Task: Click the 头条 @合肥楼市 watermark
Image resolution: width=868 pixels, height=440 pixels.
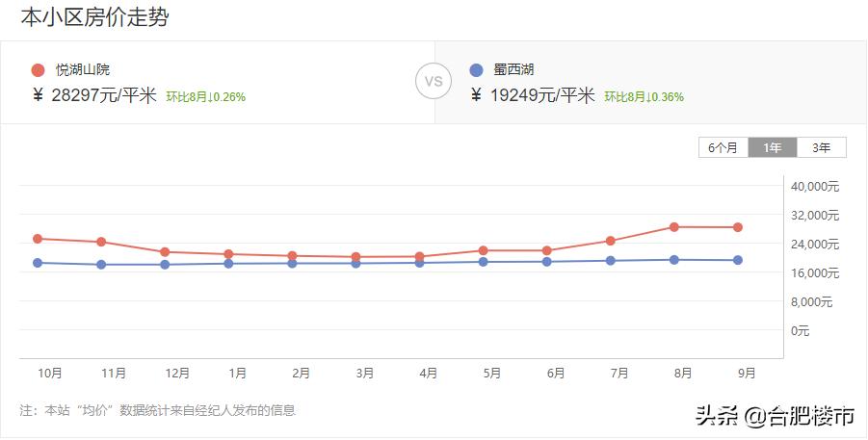Action: coord(775,417)
